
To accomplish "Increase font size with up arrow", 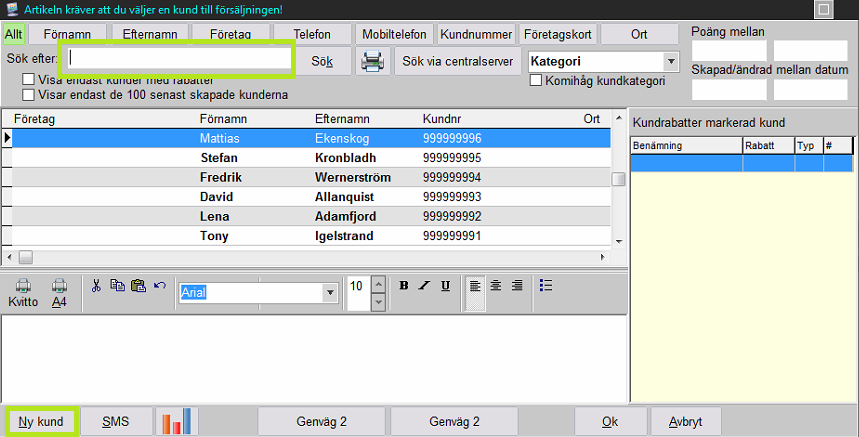I will tap(378, 285).
